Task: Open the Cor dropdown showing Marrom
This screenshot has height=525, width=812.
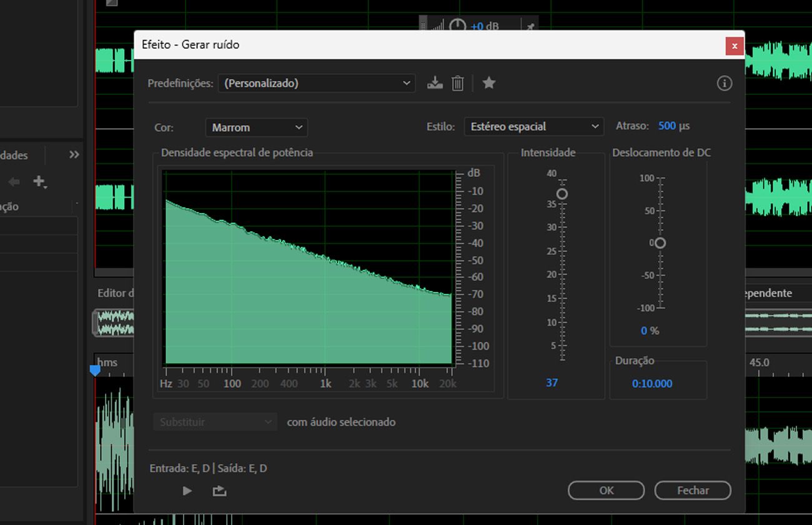Action: tap(256, 127)
